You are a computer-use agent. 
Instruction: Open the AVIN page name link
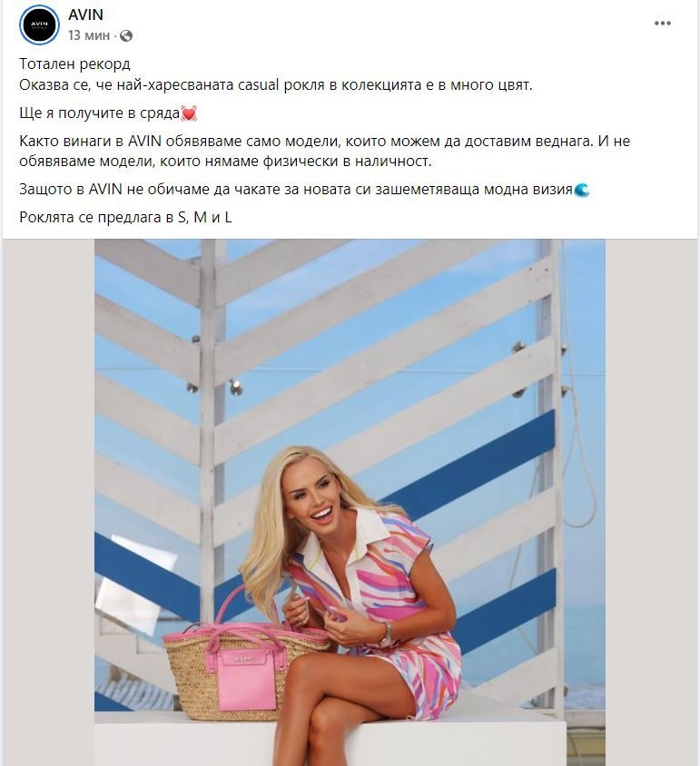pos(85,15)
